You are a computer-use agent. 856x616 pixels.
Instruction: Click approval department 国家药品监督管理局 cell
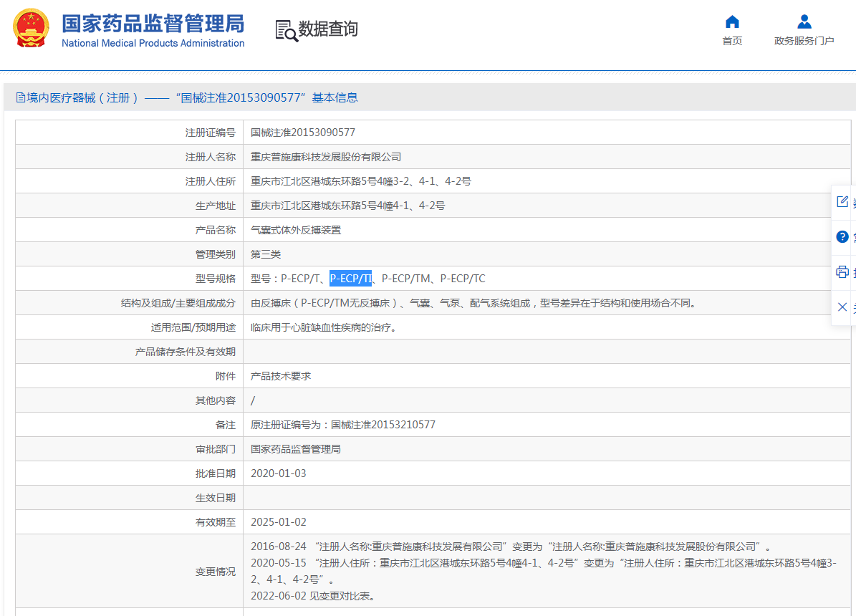point(296,449)
